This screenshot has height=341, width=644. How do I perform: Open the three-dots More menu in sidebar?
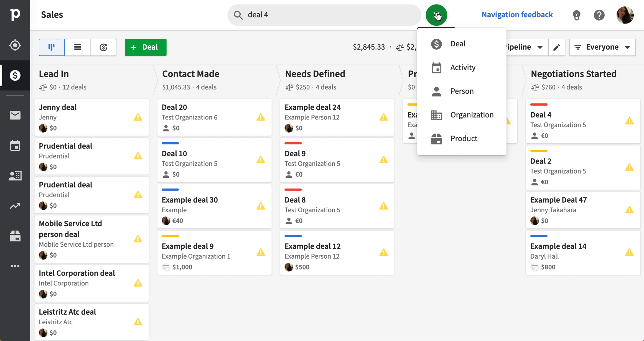[15, 266]
